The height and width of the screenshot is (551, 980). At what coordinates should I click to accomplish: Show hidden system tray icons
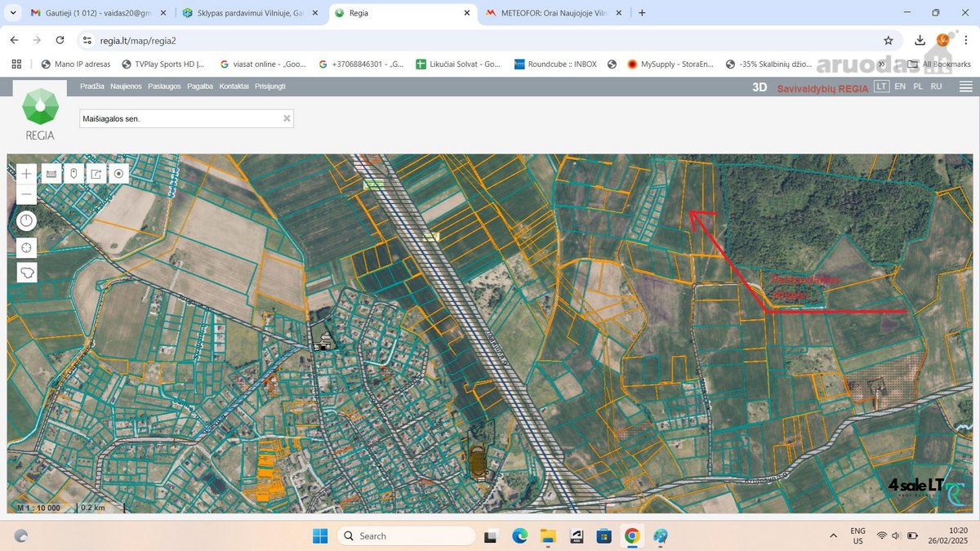833,535
